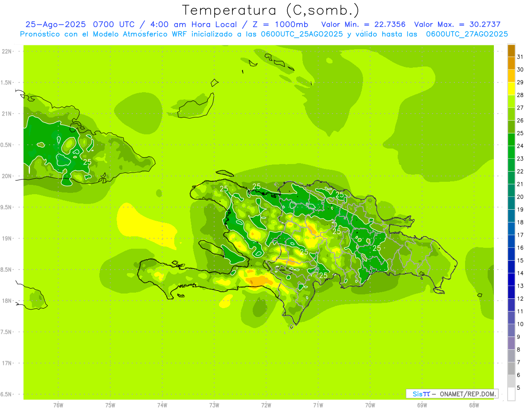The width and height of the screenshot is (532, 411).
Task: Pick the blue legend swatch between 15 and 16
Action: click(x=511, y=254)
